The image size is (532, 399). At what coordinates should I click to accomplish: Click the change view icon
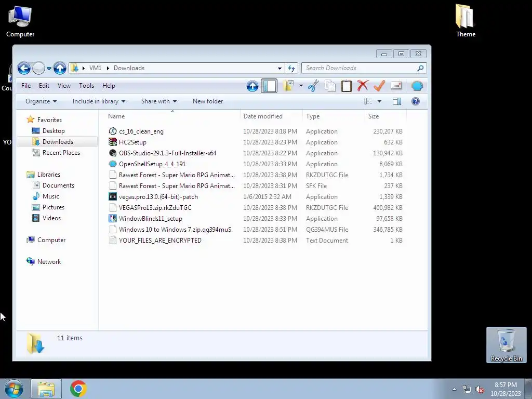(368, 101)
